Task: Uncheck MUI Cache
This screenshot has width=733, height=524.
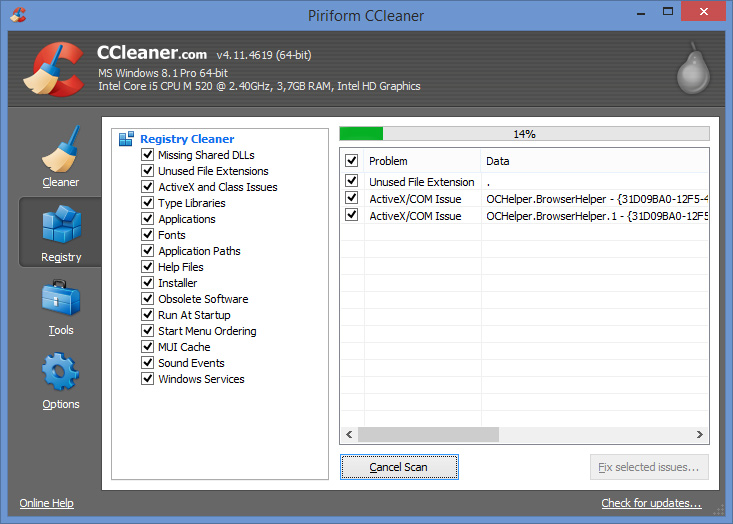Action: click(147, 346)
